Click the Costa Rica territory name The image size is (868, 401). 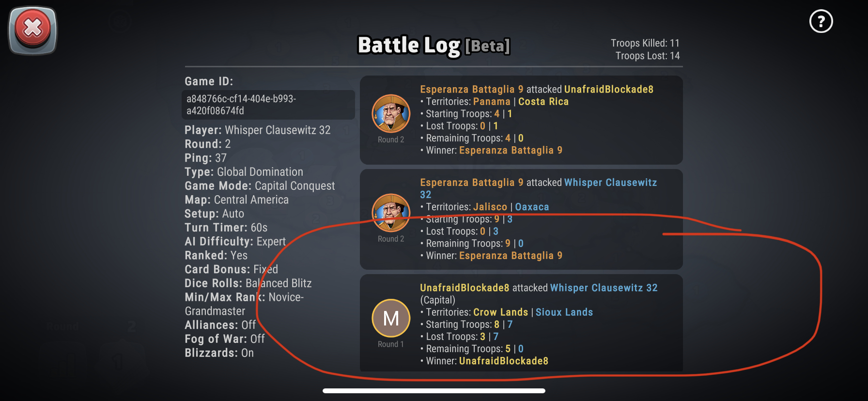click(x=543, y=102)
